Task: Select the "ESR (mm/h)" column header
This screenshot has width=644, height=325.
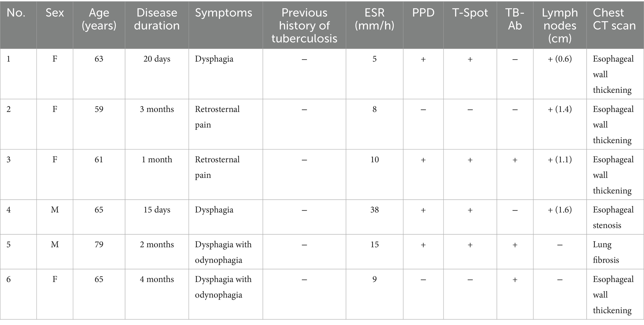Action: [374, 19]
